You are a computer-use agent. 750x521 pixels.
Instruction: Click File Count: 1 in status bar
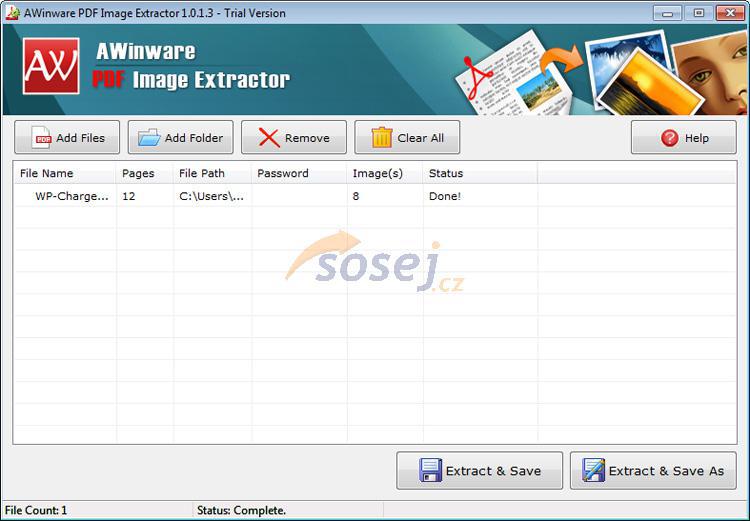point(36,510)
